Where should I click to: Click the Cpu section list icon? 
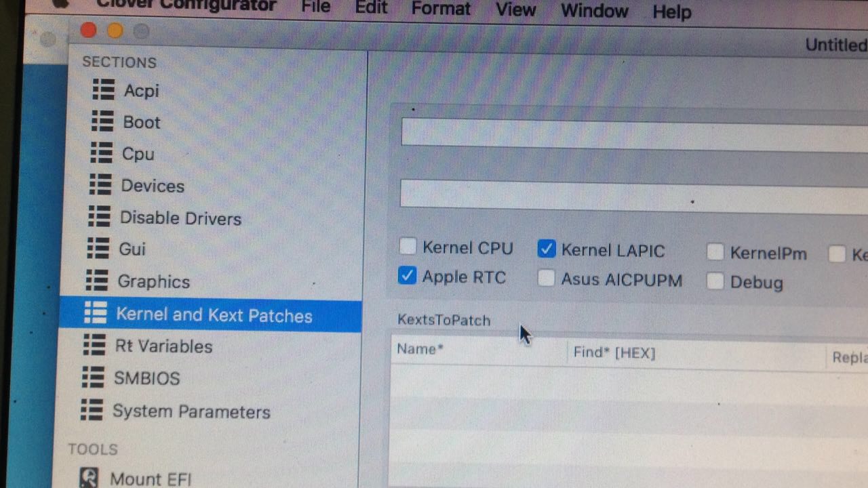click(102, 152)
